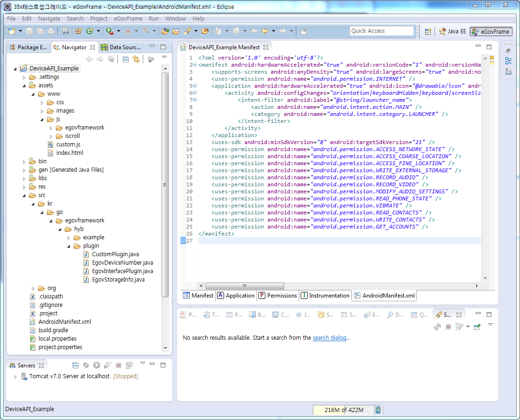Viewport: 520px width, 420px height.
Task: Click the New file wizard icon
Action: (12, 31)
